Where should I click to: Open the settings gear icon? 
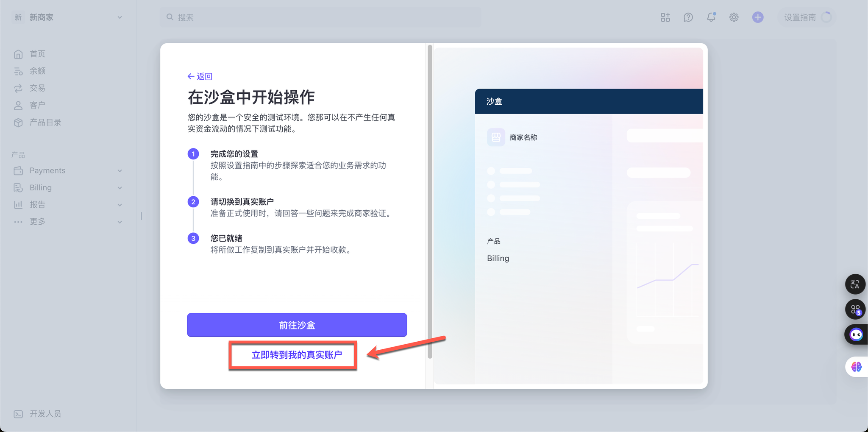click(x=734, y=17)
